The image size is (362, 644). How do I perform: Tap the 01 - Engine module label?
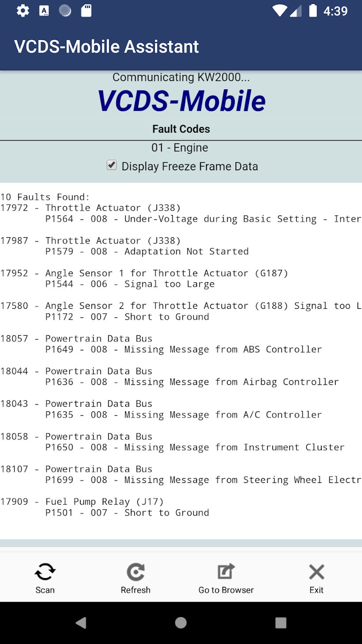pyautogui.click(x=179, y=147)
